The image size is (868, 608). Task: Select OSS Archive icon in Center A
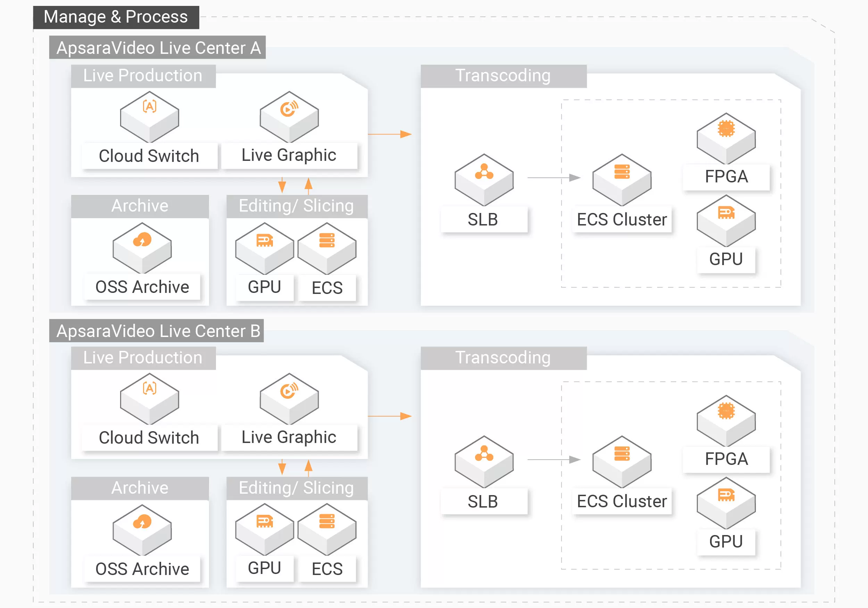[142, 248]
